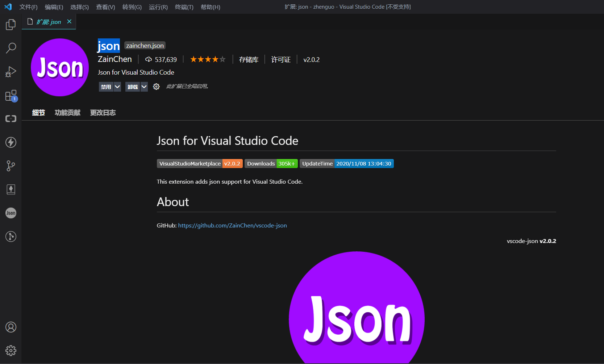Open the 许可证 license link

coord(281,59)
